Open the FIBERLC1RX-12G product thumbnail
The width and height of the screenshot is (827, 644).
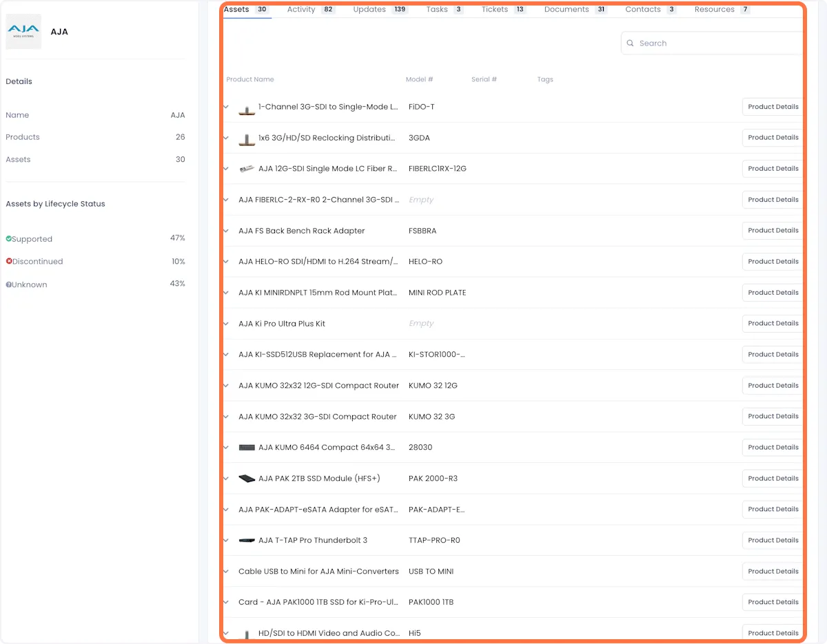tap(247, 169)
